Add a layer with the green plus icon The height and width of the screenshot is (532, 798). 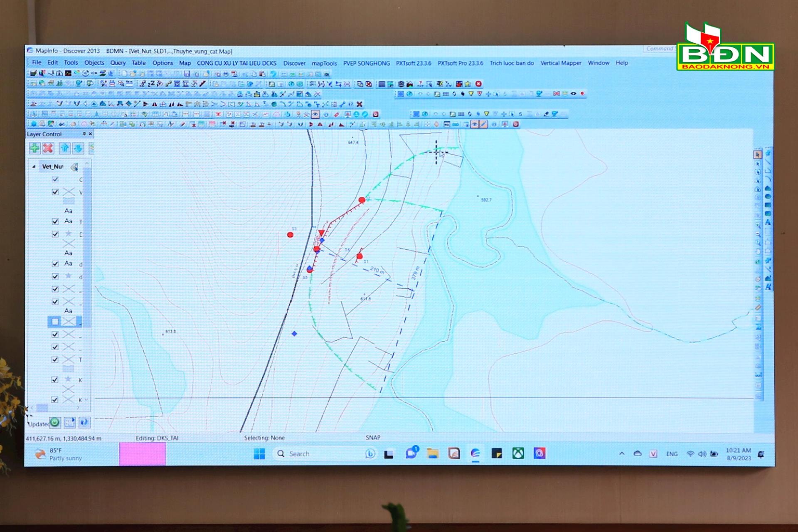tap(34, 148)
